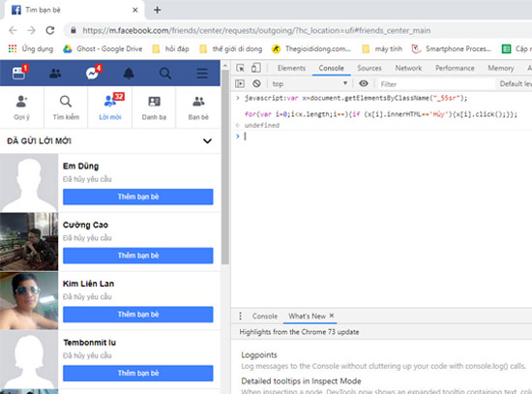This screenshot has height=394, width=532.
Task: Switch to DevTools Memory tab
Action: click(501, 68)
